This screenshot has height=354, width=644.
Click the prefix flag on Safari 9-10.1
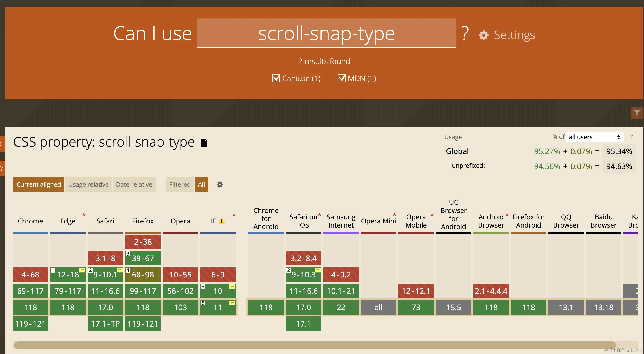pos(120,270)
